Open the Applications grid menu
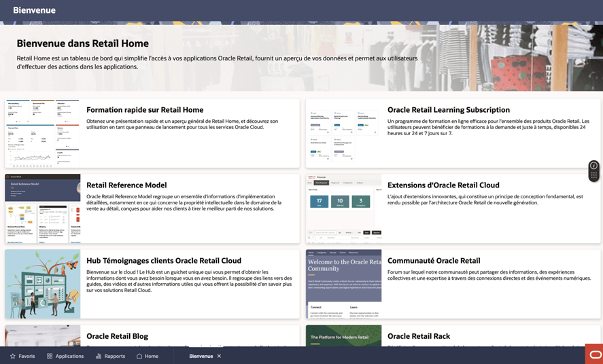The width and height of the screenshot is (603, 364). tap(65, 356)
